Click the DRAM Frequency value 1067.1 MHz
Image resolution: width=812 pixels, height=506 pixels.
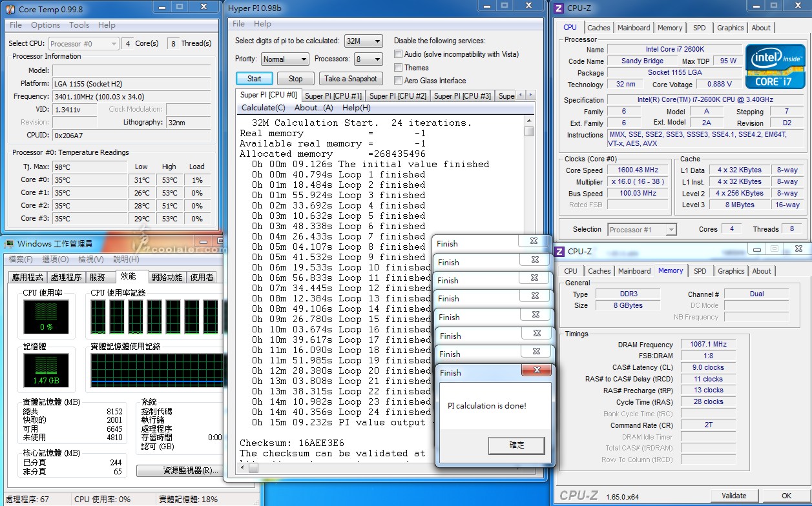(709, 345)
